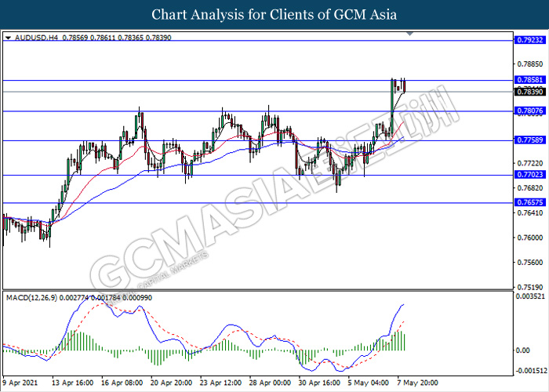Click the MACD(12,26,9) indicator label
Image resolution: width=549 pixels, height=392 pixels.
(32, 298)
